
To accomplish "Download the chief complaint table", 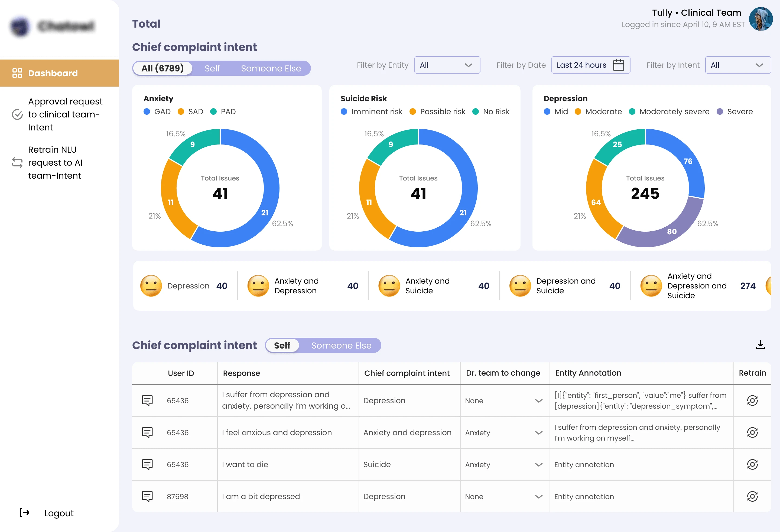I will (760, 345).
